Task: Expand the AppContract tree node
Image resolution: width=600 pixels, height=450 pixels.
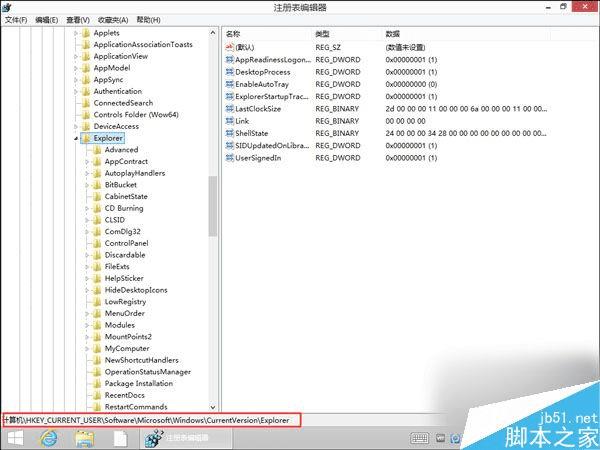Action: [87, 162]
